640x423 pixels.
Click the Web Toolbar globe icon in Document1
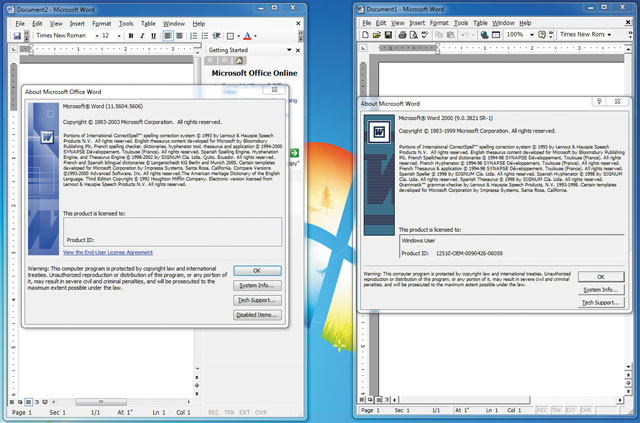484,35
